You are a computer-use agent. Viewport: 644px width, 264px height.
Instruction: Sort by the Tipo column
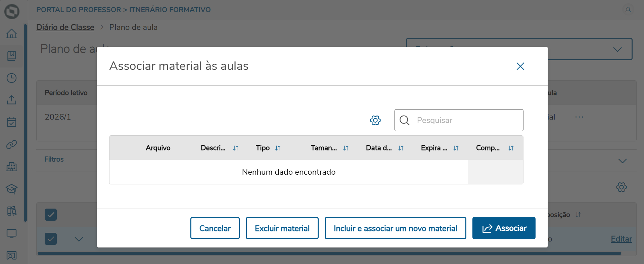pos(278,148)
